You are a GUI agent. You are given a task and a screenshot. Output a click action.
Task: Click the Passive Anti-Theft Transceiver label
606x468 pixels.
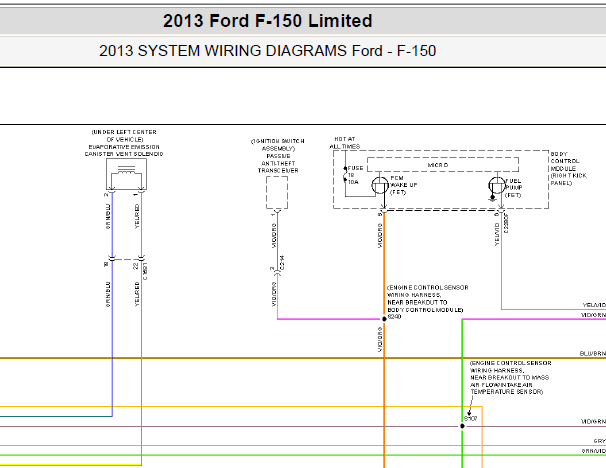tap(278, 163)
